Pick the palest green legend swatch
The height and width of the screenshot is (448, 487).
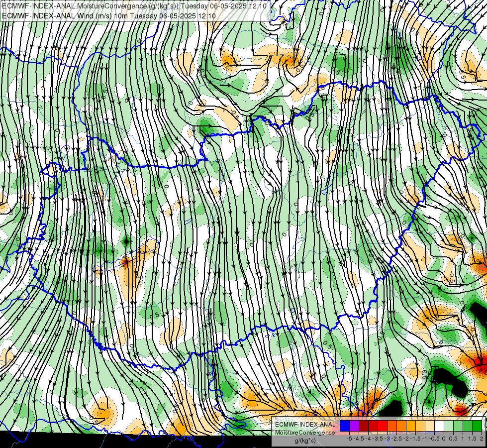tap(449, 426)
